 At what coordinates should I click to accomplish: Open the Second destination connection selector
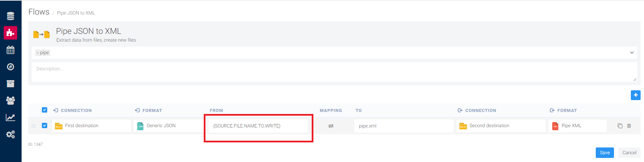pos(501,126)
